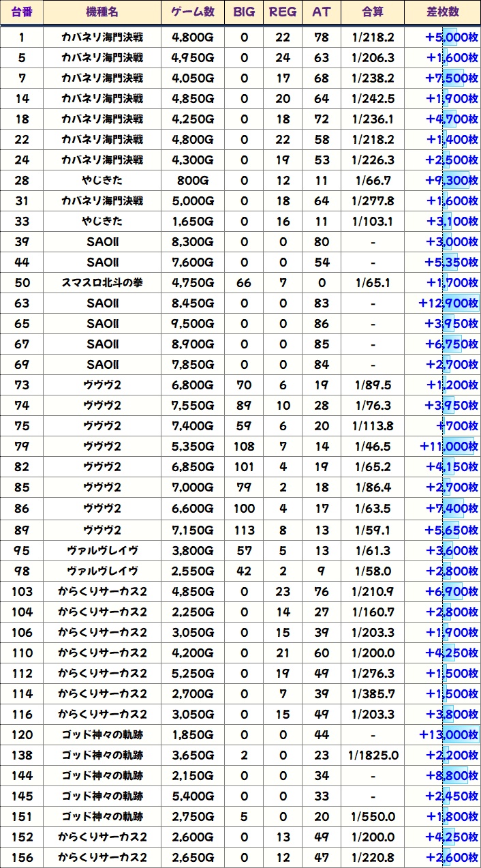Select machine number 69
481x868 pixels.
[x=22, y=365]
